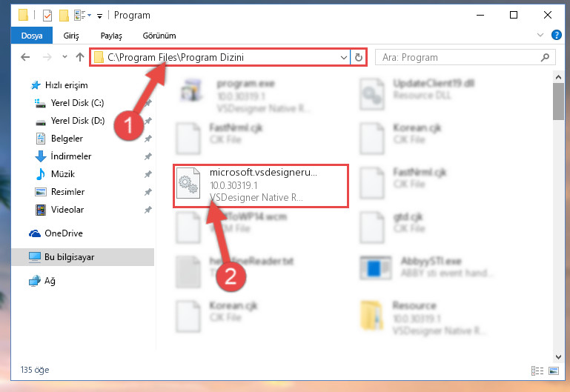Click the vertical scrollbar thumb
The height and width of the screenshot is (392, 570).
click(558, 102)
